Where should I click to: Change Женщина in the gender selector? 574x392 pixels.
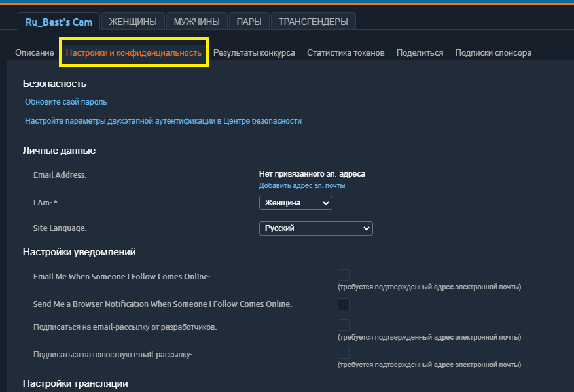tap(295, 203)
